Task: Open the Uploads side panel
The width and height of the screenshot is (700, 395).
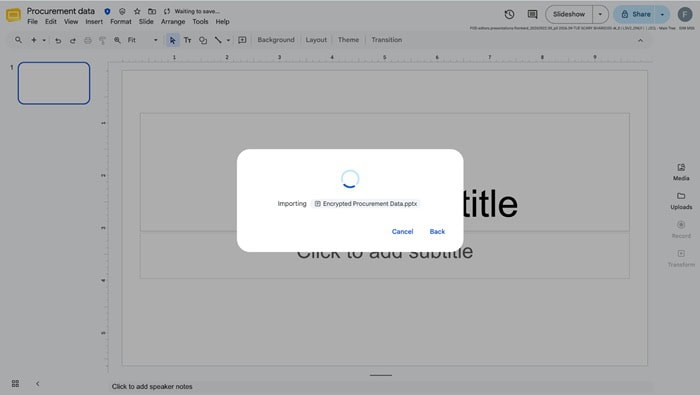Action: point(681,200)
